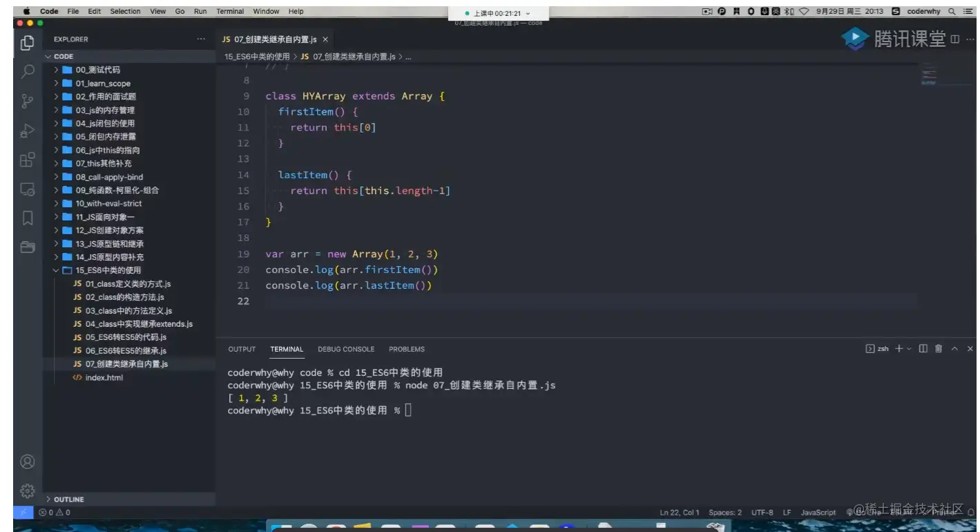Change language mode JavaScript
This screenshot has width=980, height=532.
point(818,513)
